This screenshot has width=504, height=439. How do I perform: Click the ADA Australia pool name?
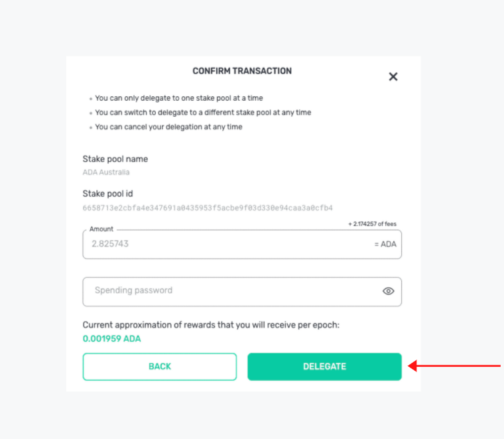click(106, 172)
